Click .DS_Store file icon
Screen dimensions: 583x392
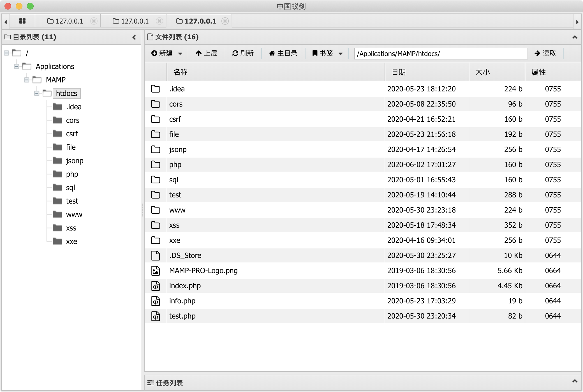click(156, 255)
